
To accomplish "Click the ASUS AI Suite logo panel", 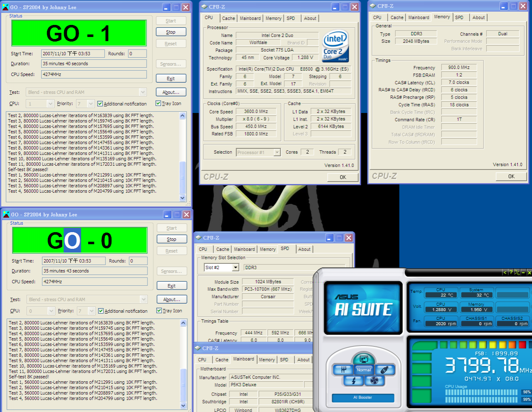I will [x=363, y=308].
